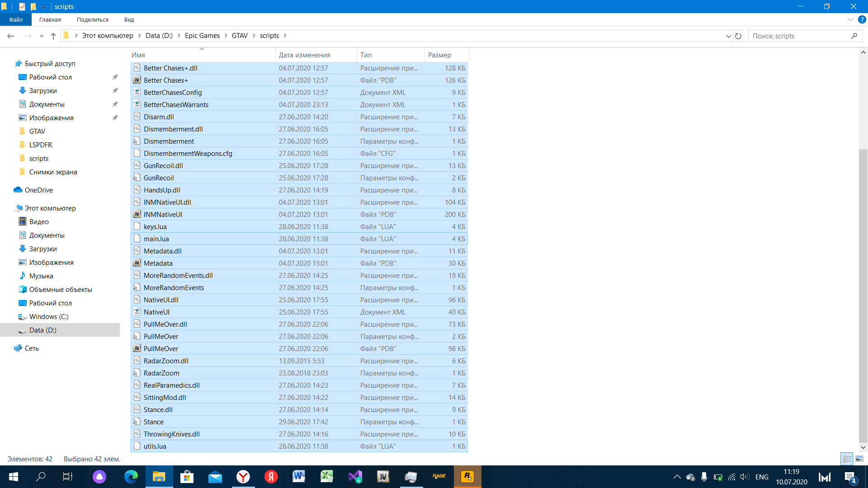Open the Файл menu
Viewport: 868px width, 488px height.
click(x=16, y=19)
